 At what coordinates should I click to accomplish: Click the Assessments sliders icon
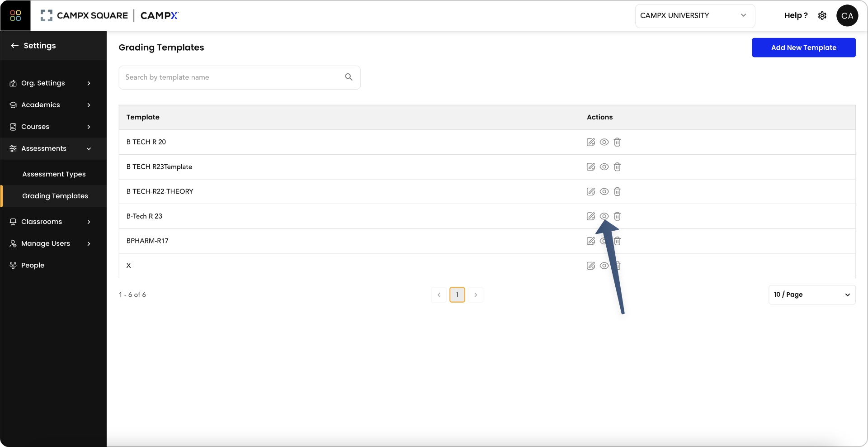[x=13, y=148]
